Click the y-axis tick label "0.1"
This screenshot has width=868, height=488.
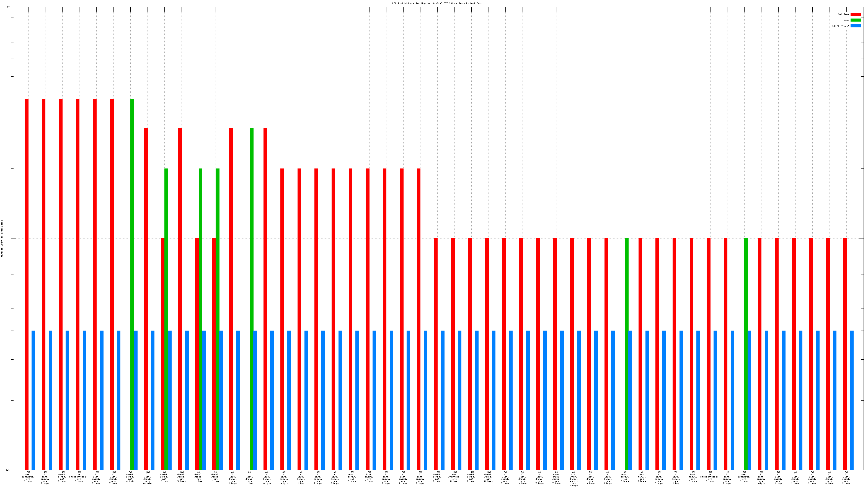pos(7,470)
